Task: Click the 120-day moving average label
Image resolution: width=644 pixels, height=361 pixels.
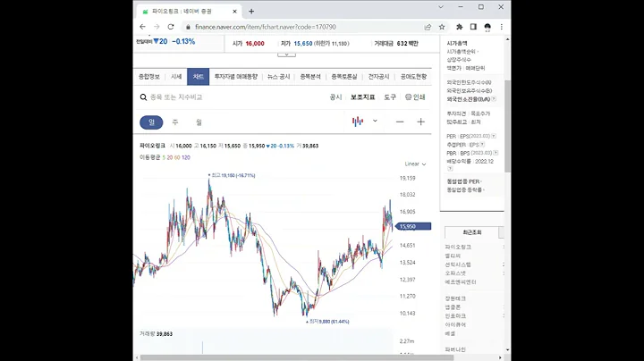Action: [186, 157]
